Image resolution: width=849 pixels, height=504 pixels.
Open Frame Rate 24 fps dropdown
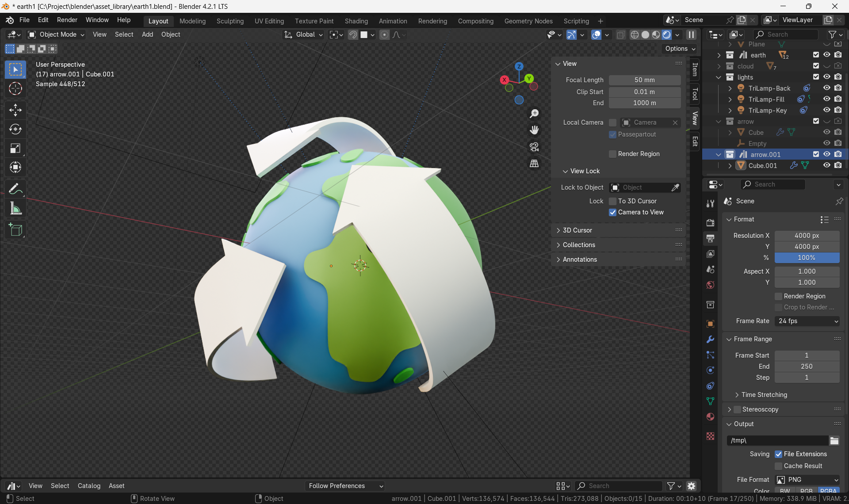807,321
